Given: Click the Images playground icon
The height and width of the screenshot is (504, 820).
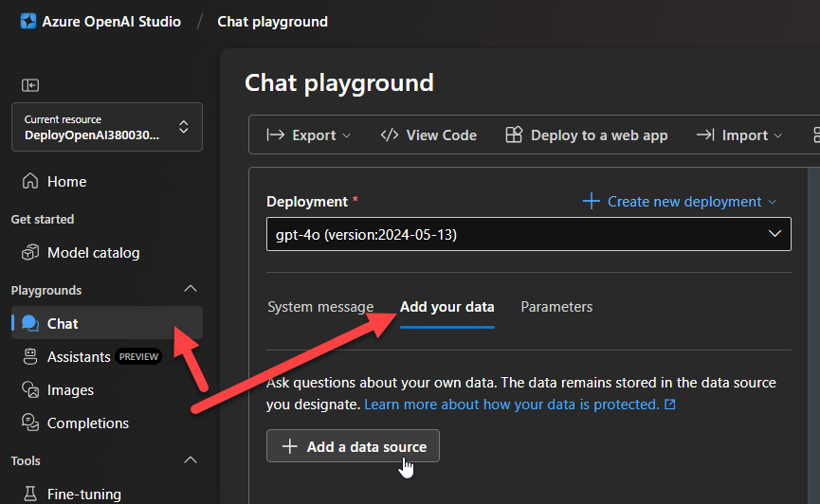Looking at the screenshot, I should click(30, 390).
